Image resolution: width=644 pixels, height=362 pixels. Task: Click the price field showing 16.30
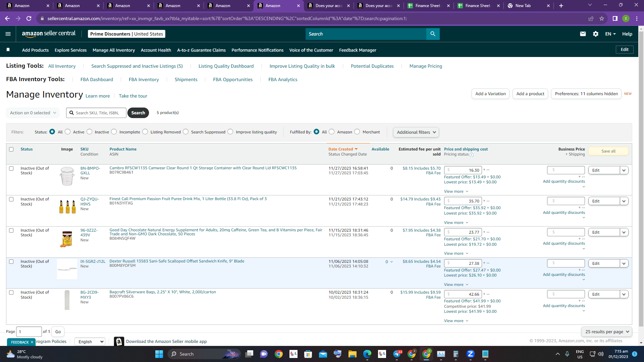click(463, 170)
